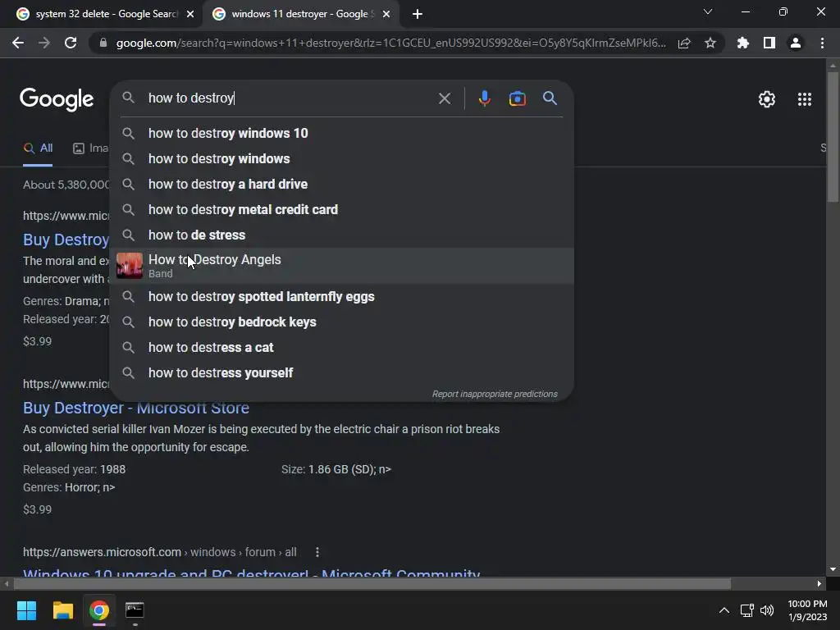Click the scroll right arrow button
The height and width of the screenshot is (630, 840).
pos(819,583)
